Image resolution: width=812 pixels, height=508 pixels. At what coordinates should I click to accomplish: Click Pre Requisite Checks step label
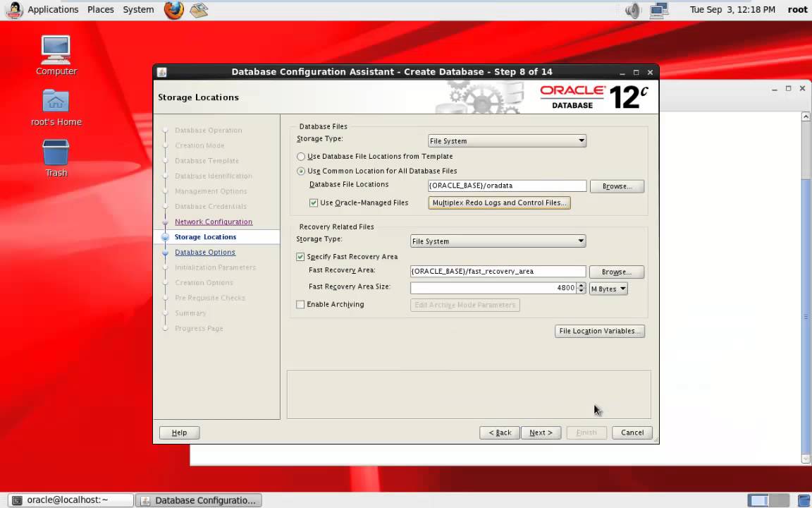[x=210, y=298]
